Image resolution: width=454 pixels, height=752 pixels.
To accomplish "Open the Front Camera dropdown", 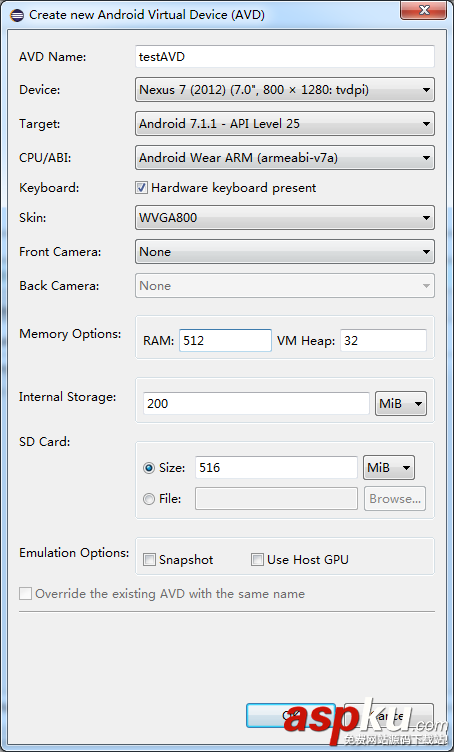I will click(x=285, y=252).
